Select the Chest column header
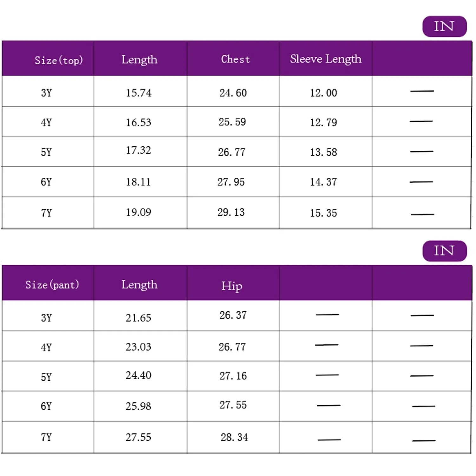 tap(235, 59)
